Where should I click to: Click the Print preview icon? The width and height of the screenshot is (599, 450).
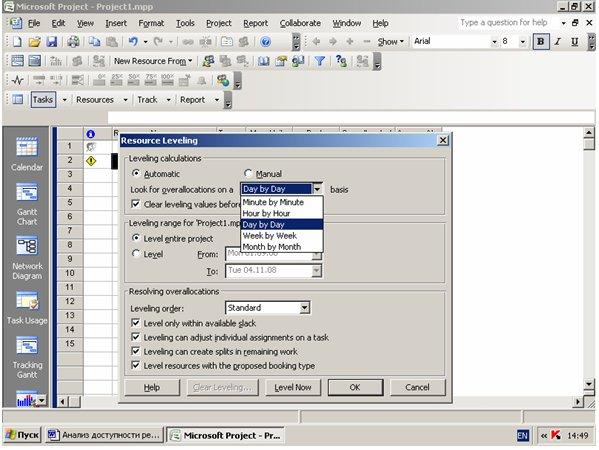(x=73, y=42)
